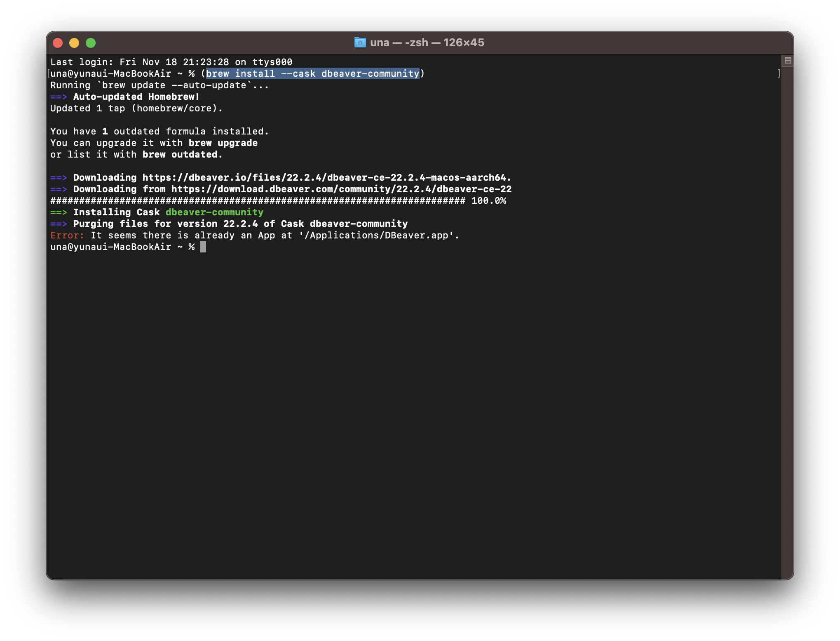Click the bold brew outdated text
The width and height of the screenshot is (840, 641).
click(180, 155)
